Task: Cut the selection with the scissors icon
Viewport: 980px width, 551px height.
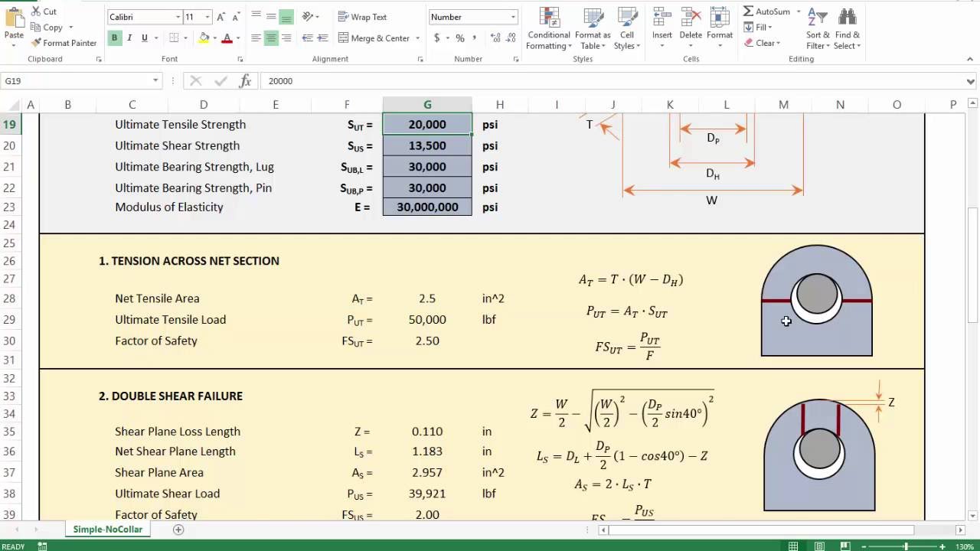Action: pos(44,11)
